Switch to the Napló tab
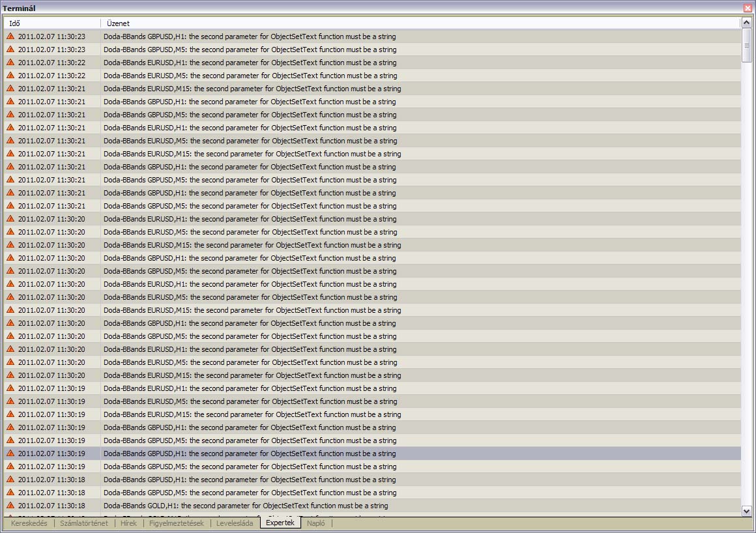Image resolution: width=756 pixels, height=533 pixels. (x=315, y=523)
